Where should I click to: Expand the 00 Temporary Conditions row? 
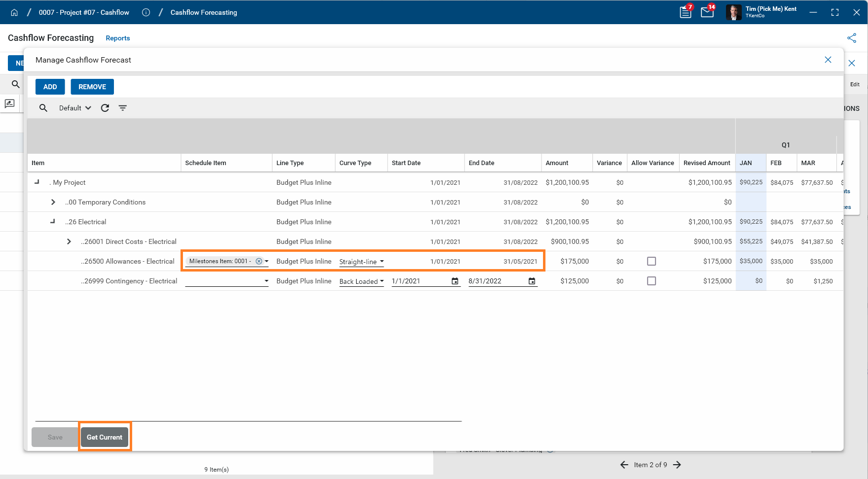coord(53,202)
